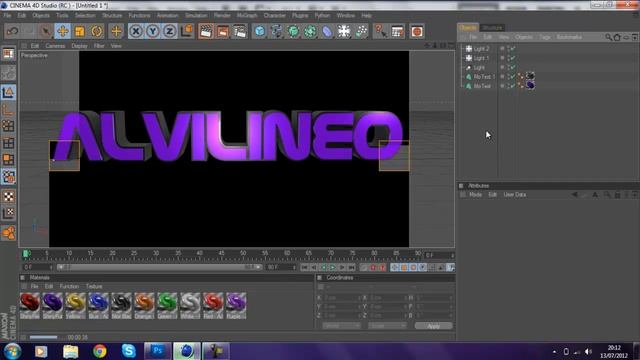
Task: Open the MoGraph menu
Action: (x=247, y=16)
